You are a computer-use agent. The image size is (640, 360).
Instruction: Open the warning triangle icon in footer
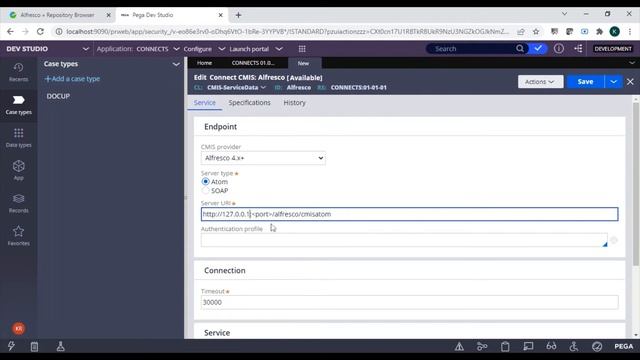tap(459, 347)
